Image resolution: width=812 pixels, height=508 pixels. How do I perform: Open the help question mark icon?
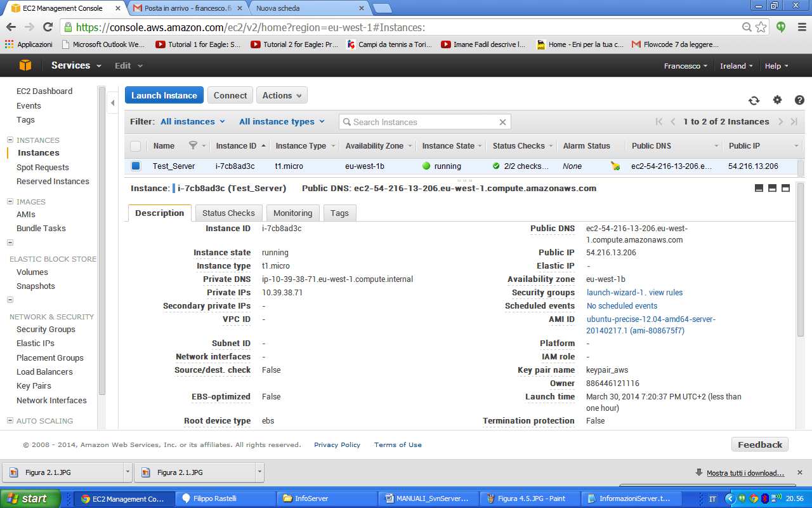coord(799,100)
